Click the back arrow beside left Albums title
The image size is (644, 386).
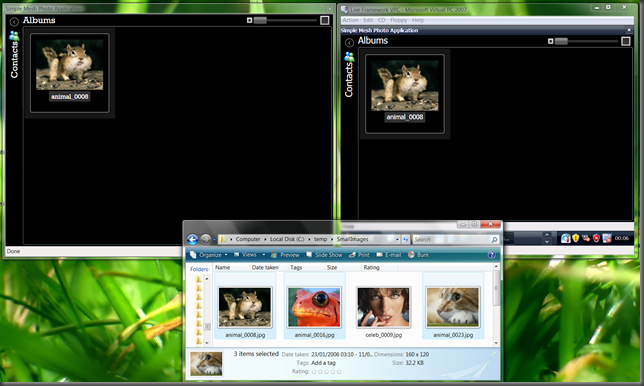[14, 22]
